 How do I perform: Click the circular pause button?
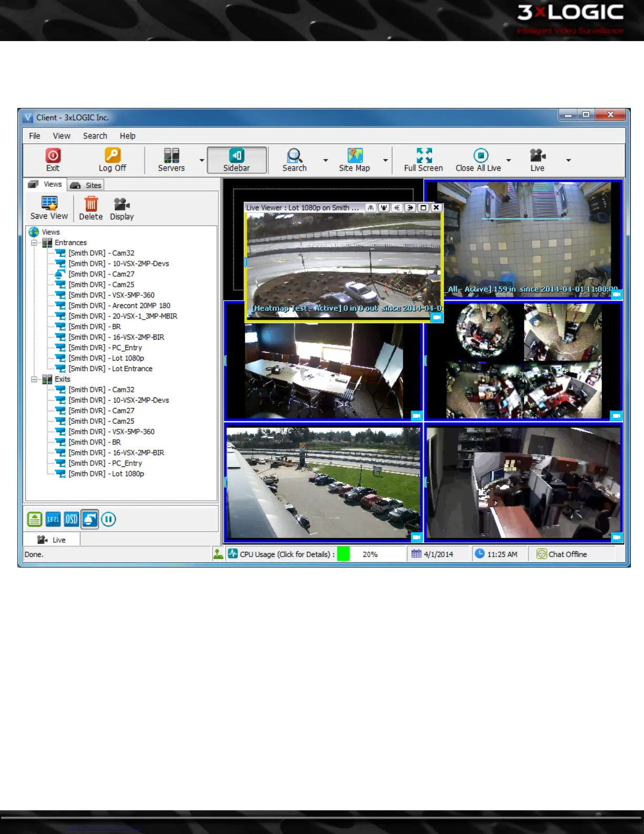pyautogui.click(x=108, y=520)
